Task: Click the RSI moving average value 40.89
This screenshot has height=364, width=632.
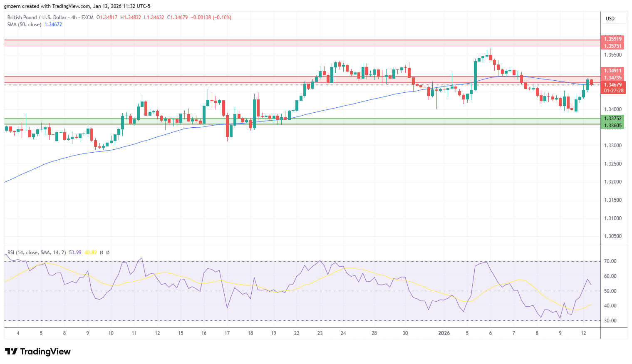Action: (x=91, y=253)
